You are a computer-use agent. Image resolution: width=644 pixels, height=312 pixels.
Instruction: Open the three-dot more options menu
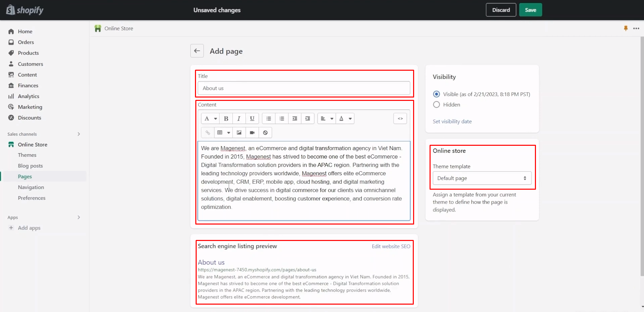[636, 28]
